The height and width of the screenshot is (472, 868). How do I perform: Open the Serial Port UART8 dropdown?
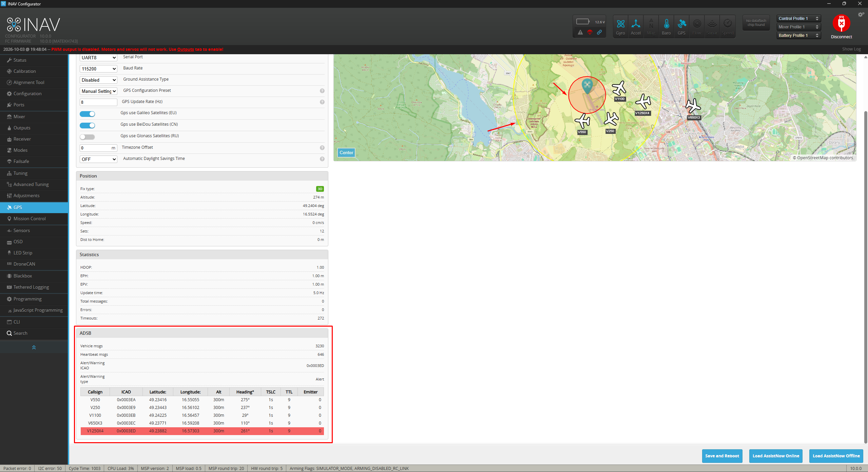click(x=98, y=58)
